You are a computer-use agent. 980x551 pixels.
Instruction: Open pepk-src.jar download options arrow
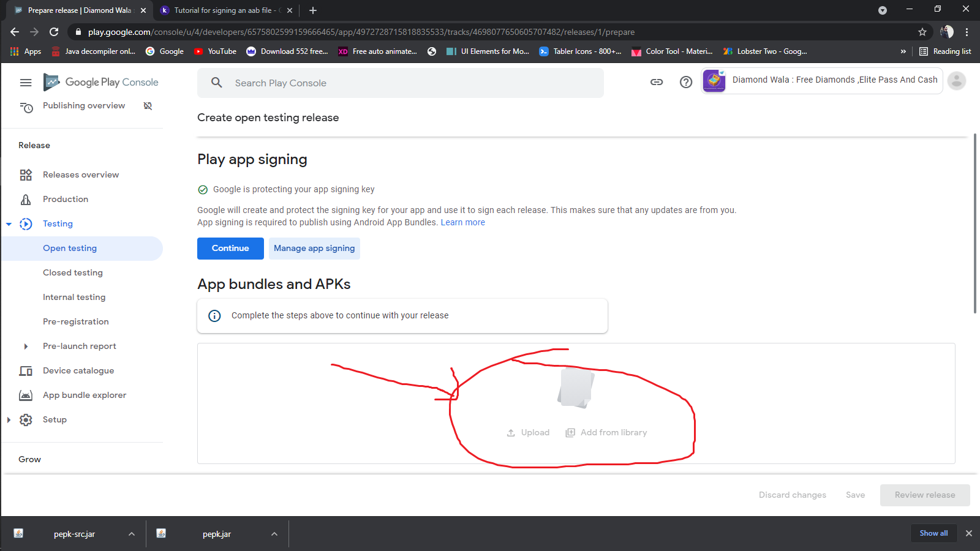point(132,534)
